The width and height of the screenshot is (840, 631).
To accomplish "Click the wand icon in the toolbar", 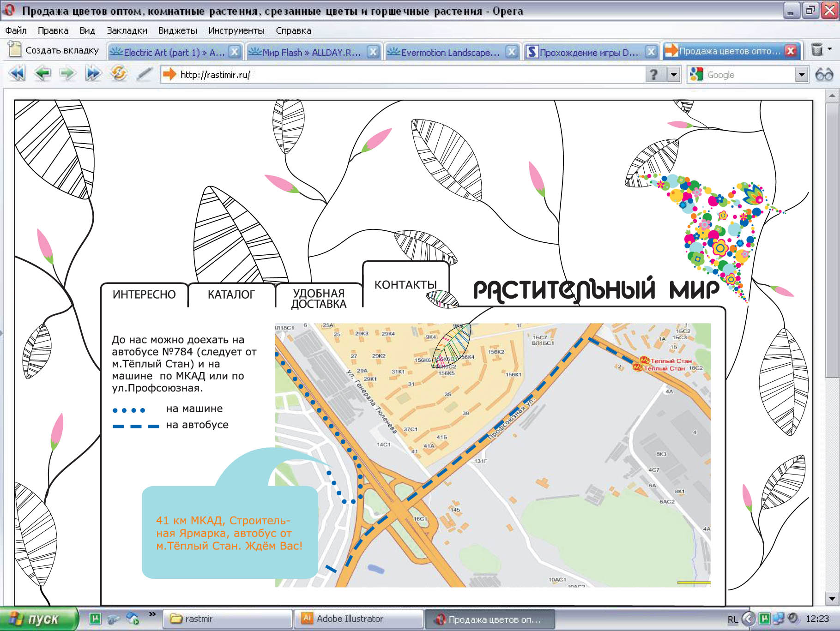I will (x=145, y=74).
